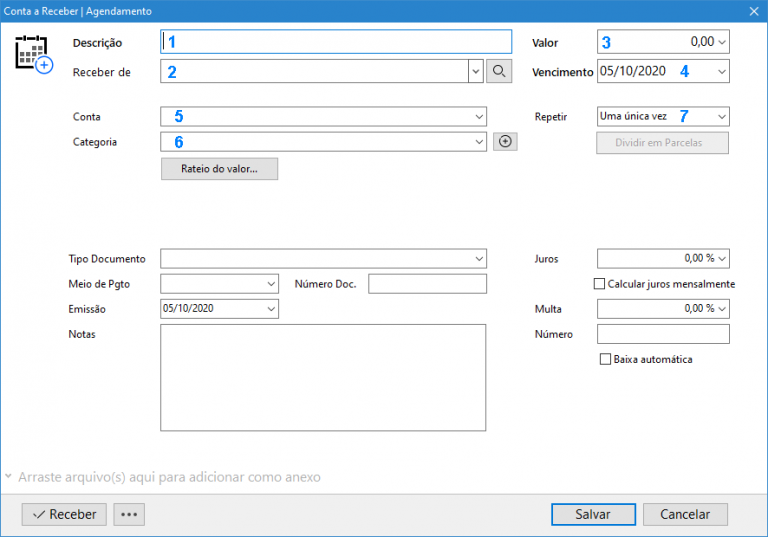This screenshot has height=537, width=768.
Task: Open the Vencimento date picker
Action: (x=722, y=72)
